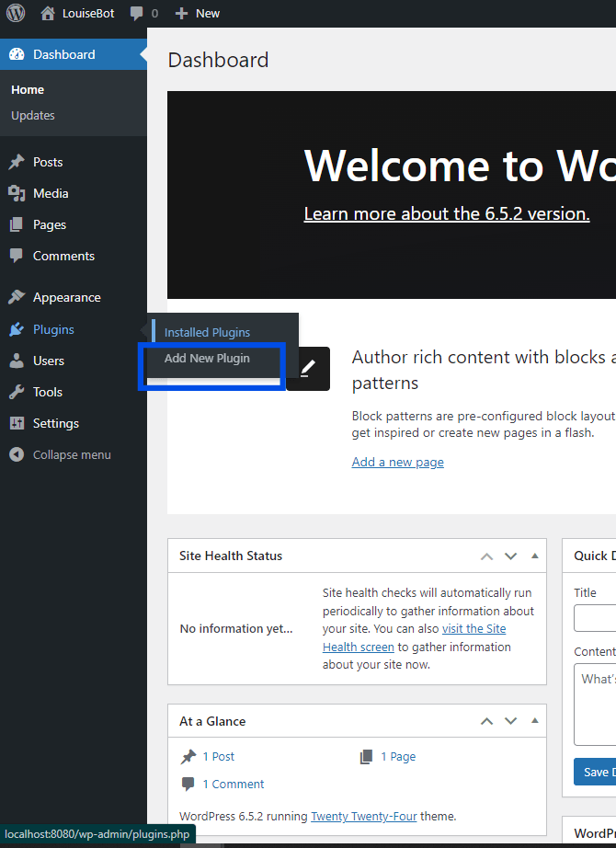
Task: Open the Tools menu
Action: [73, 392]
